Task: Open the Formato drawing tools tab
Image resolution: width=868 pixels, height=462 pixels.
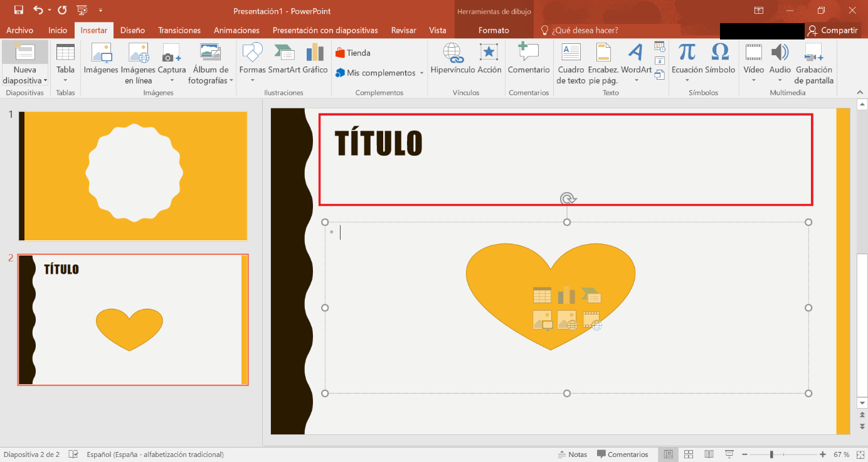Action: click(494, 30)
